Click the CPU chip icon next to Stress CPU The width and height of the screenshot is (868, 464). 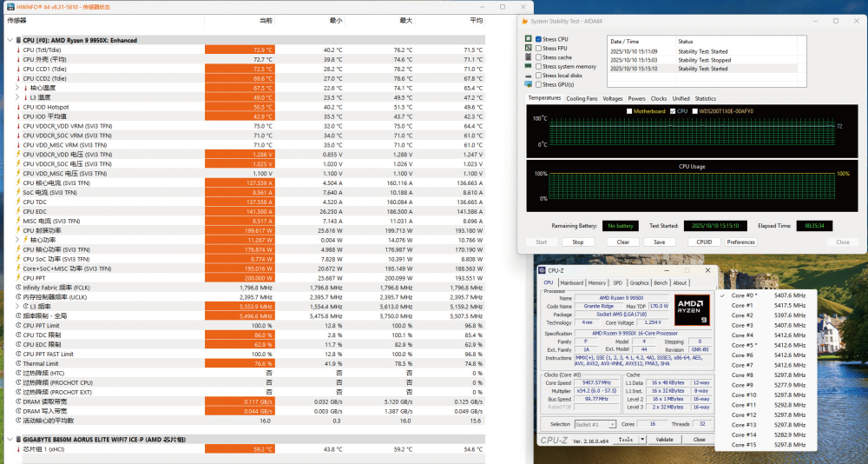[528, 39]
